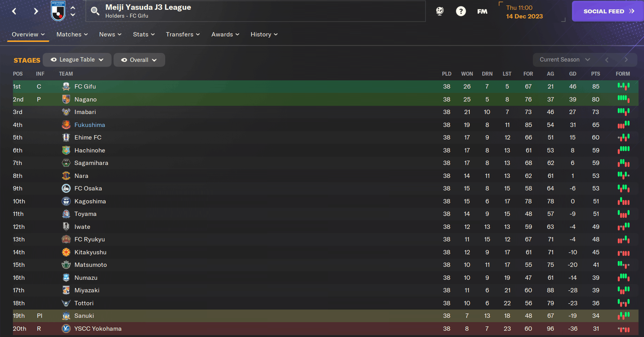The image size is (644, 337).
Task: Expand the Current Season dropdown
Action: click(565, 60)
